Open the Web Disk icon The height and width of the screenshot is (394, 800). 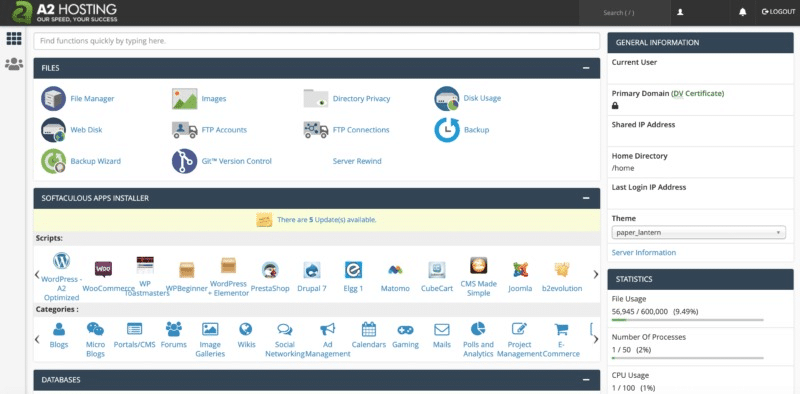tap(53, 130)
